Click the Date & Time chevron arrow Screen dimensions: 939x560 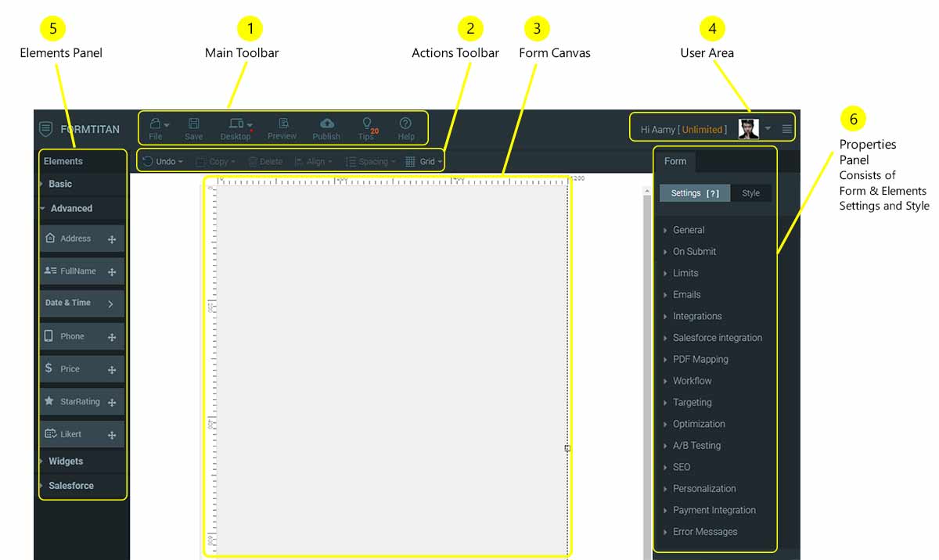(x=110, y=304)
